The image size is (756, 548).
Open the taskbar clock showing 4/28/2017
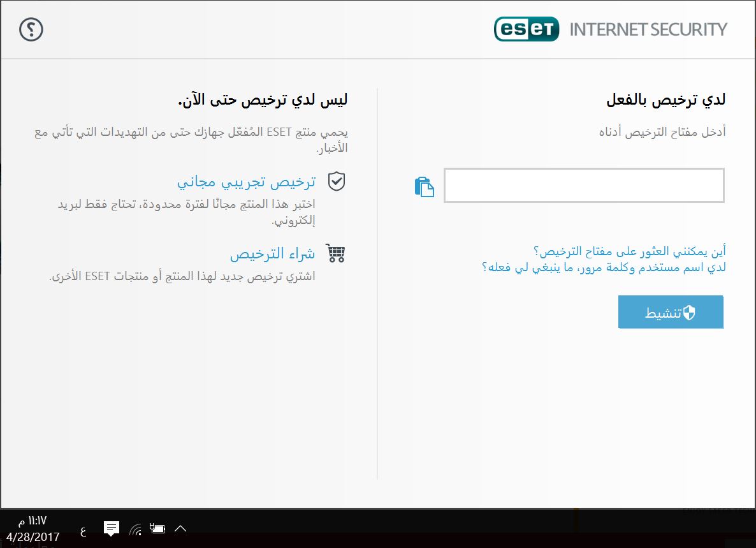[x=33, y=529]
